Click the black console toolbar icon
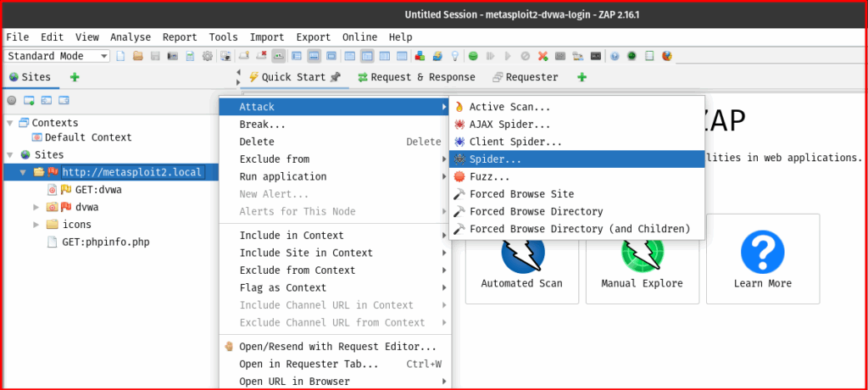Screen dimensions: 868x390 click(x=596, y=56)
